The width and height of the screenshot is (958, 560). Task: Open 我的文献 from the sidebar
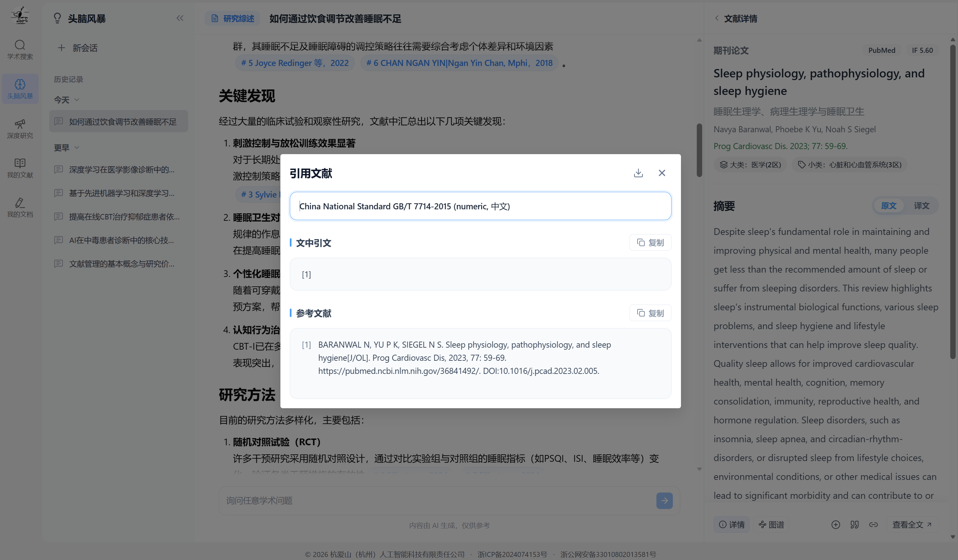pyautogui.click(x=20, y=168)
